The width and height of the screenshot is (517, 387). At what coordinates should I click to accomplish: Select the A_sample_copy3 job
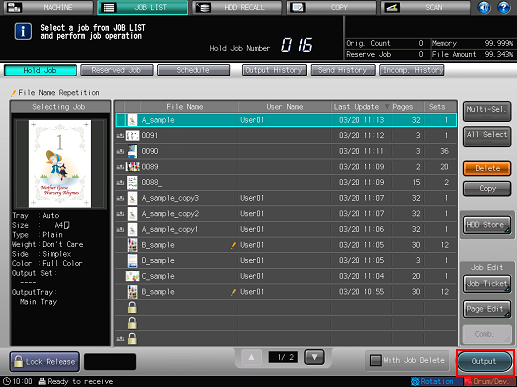coord(286,198)
